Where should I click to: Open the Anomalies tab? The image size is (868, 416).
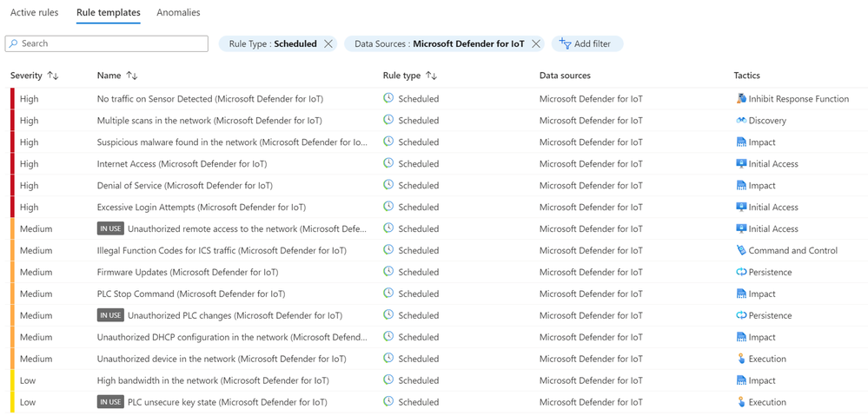178,13
